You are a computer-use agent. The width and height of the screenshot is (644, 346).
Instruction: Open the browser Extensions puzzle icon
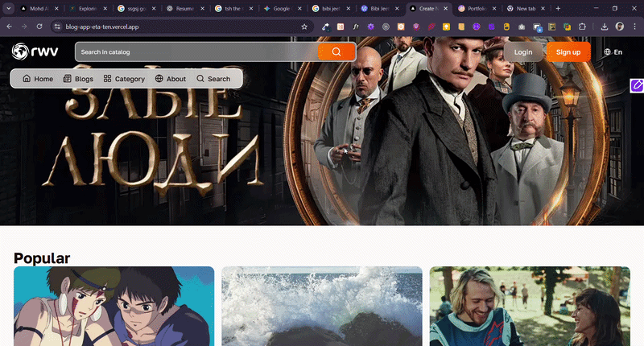[581, 27]
